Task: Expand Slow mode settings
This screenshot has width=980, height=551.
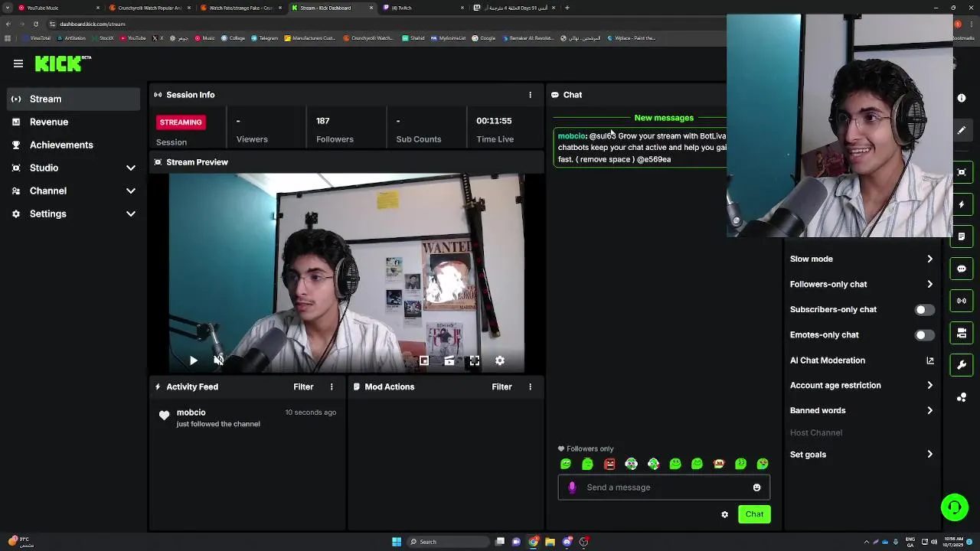Action: click(861, 259)
